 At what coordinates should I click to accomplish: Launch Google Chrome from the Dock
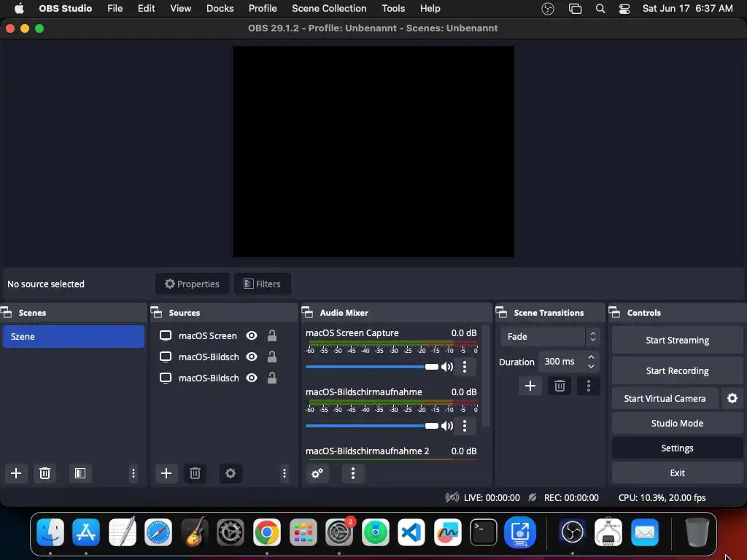tap(267, 532)
